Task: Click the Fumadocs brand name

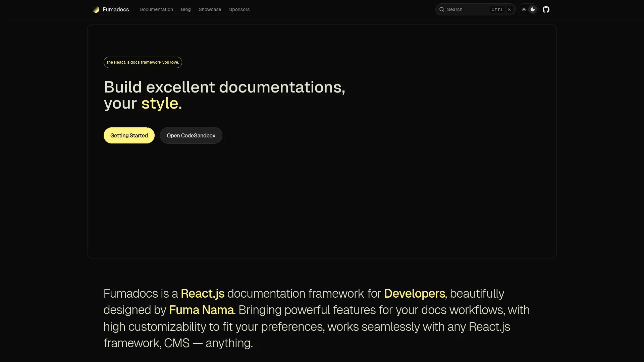Action: (x=116, y=9)
